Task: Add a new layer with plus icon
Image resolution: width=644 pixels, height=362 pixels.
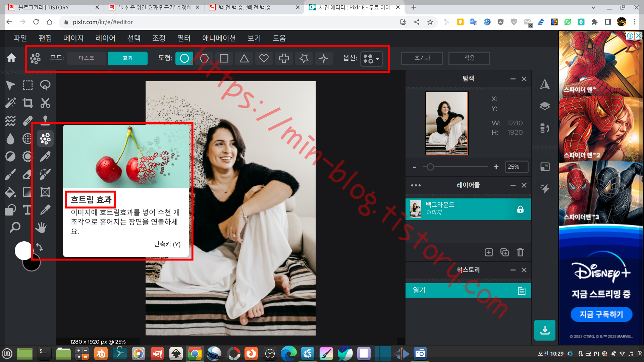Action: [x=489, y=252]
